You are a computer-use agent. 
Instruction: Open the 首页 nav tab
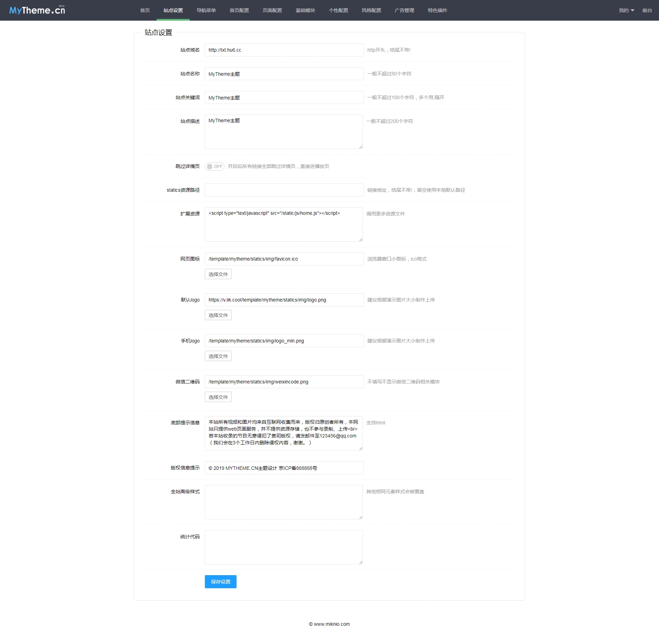[x=145, y=10]
